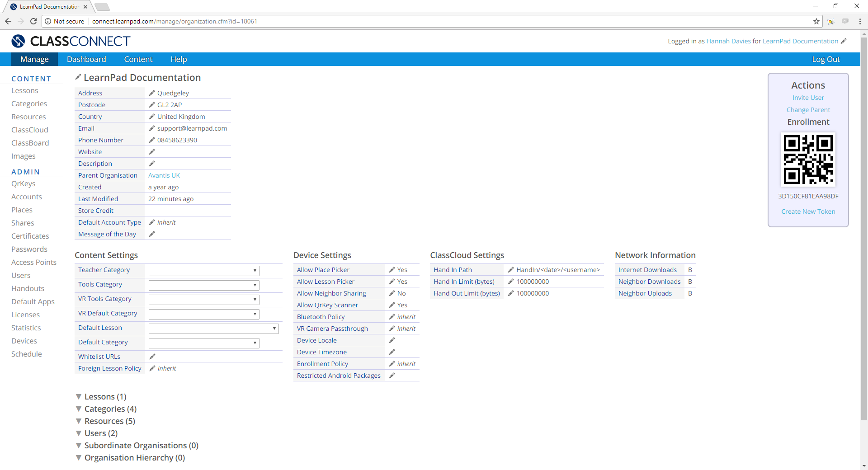868x470 pixels.
Task: Click the Hand In Path edit pencil
Action: (x=511, y=270)
